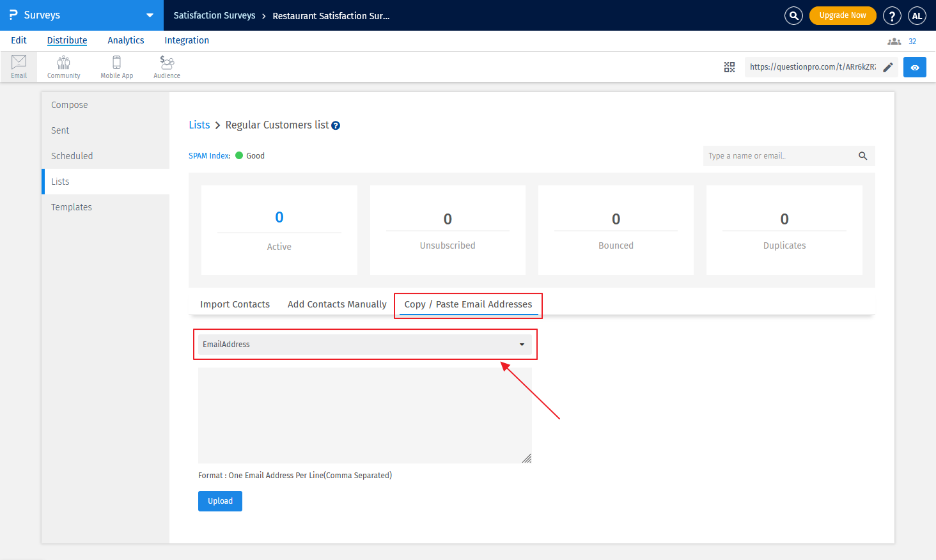Open the Add Contacts Manually tab
The width and height of the screenshot is (936, 560).
(x=337, y=304)
